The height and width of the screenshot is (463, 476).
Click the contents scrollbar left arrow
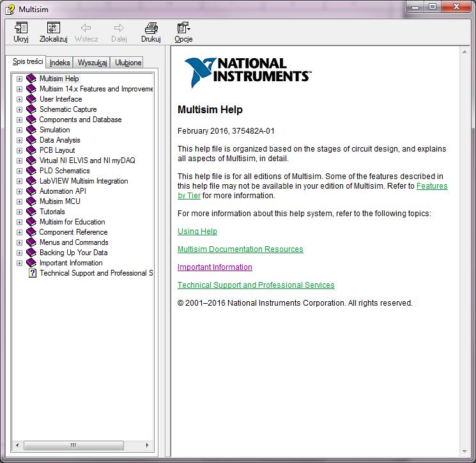point(18,445)
